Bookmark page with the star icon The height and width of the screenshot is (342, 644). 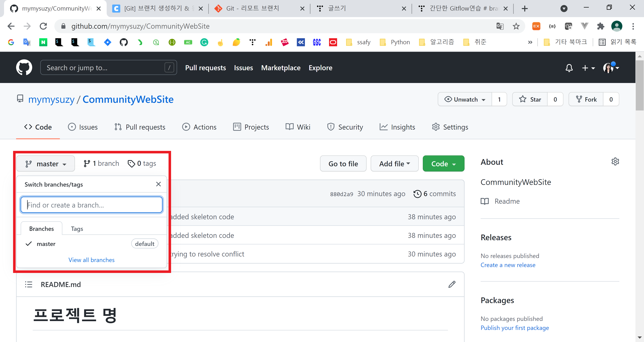tap(516, 26)
